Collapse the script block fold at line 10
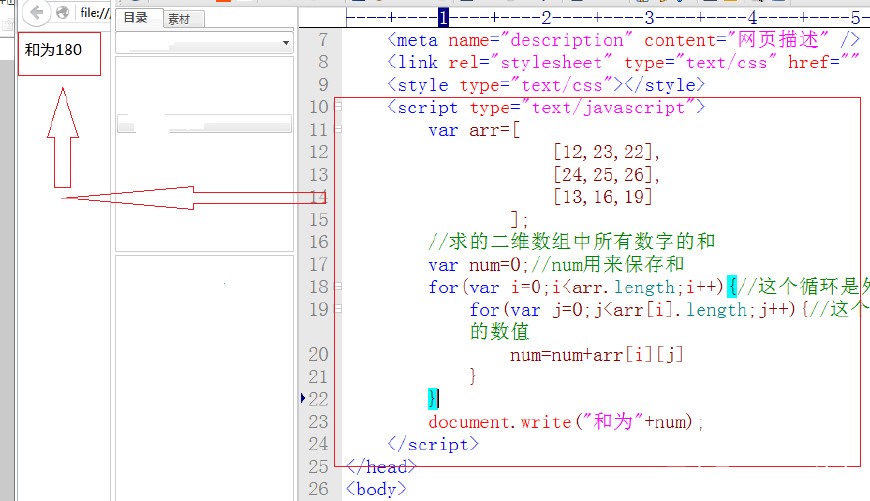Screen dimensions: 870x501 (338, 105)
